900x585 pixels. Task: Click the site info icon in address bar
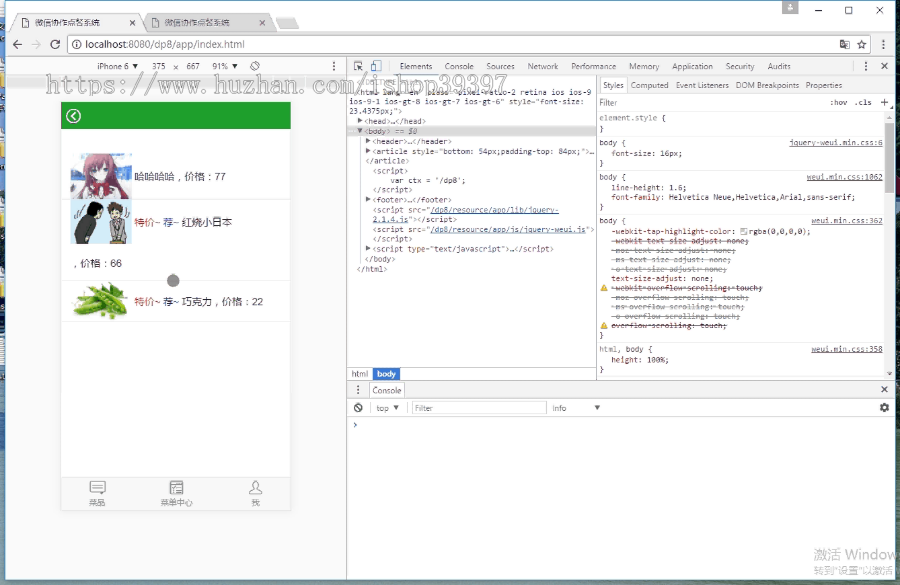point(76,44)
